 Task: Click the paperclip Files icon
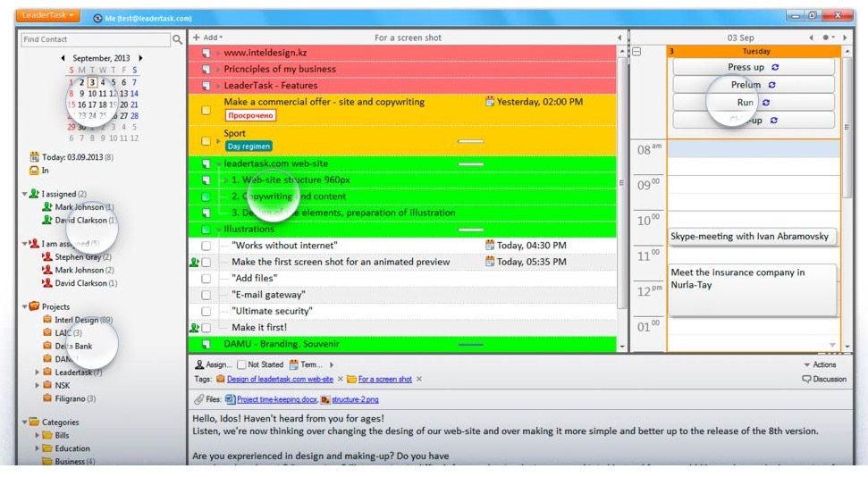198,399
